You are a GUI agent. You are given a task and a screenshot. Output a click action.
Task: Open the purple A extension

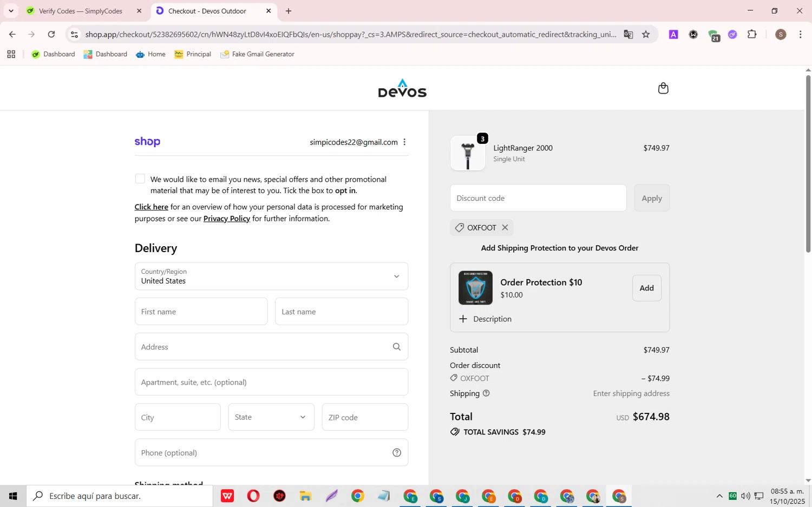pyautogui.click(x=673, y=34)
